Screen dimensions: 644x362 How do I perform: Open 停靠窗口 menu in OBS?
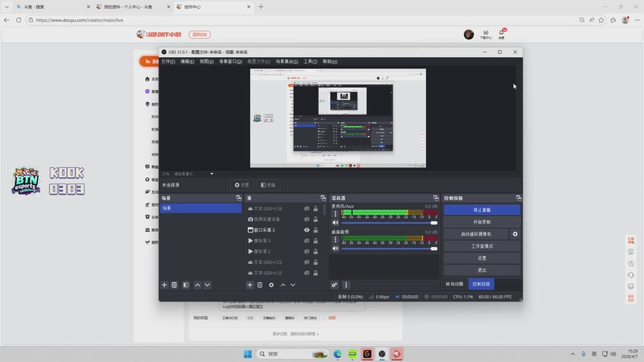pos(230,62)
